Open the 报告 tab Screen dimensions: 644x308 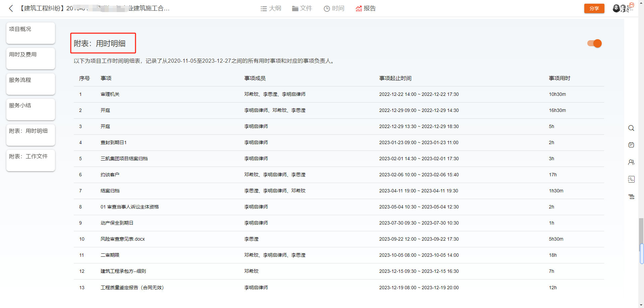coord(366,8)
